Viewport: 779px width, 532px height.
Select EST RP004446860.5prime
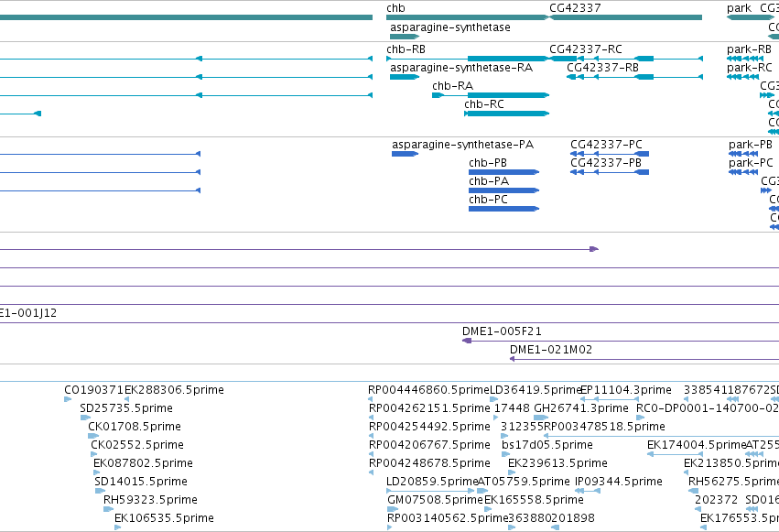coord(371,399)
